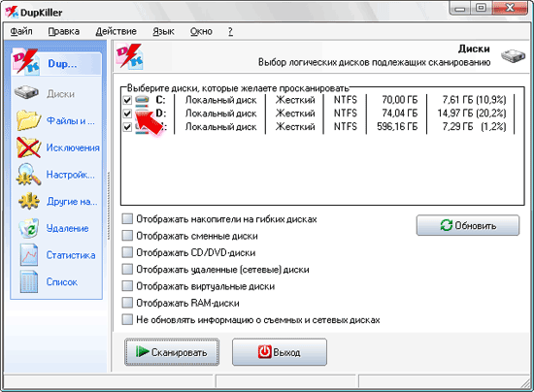This screenshot has width=534, height=392.
Task: Uncheck drive C: checkbox
Action: tap(127, 100)
